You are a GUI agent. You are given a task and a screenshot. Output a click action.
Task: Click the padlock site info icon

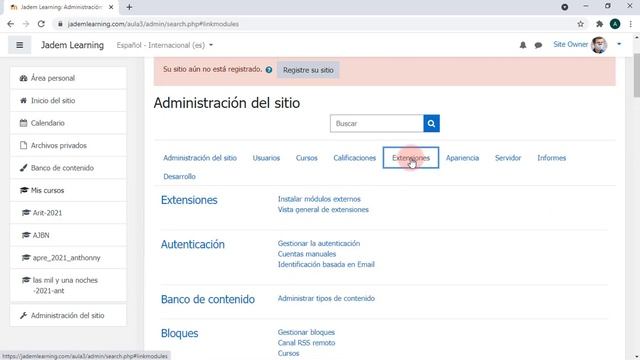coord(60,24)
